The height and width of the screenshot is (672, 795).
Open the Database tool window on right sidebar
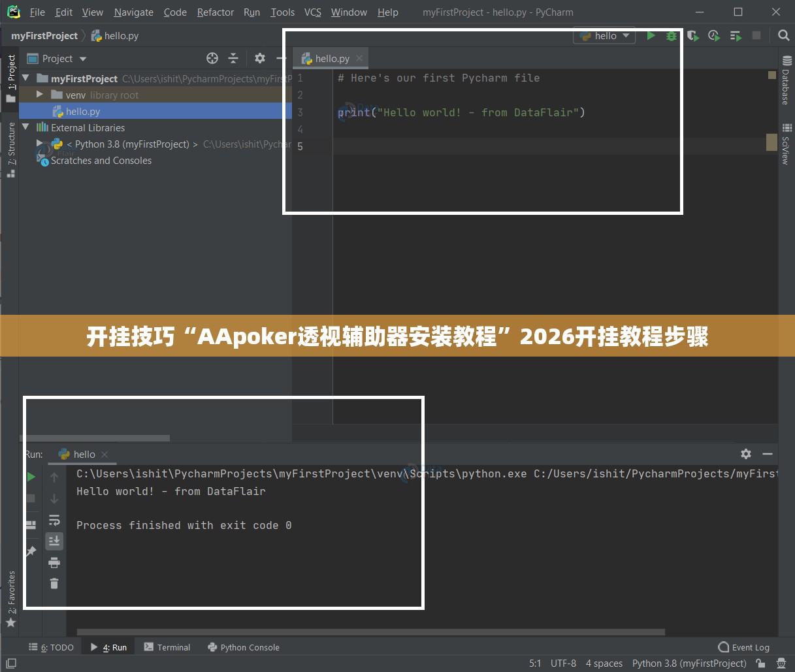(786, 80)
